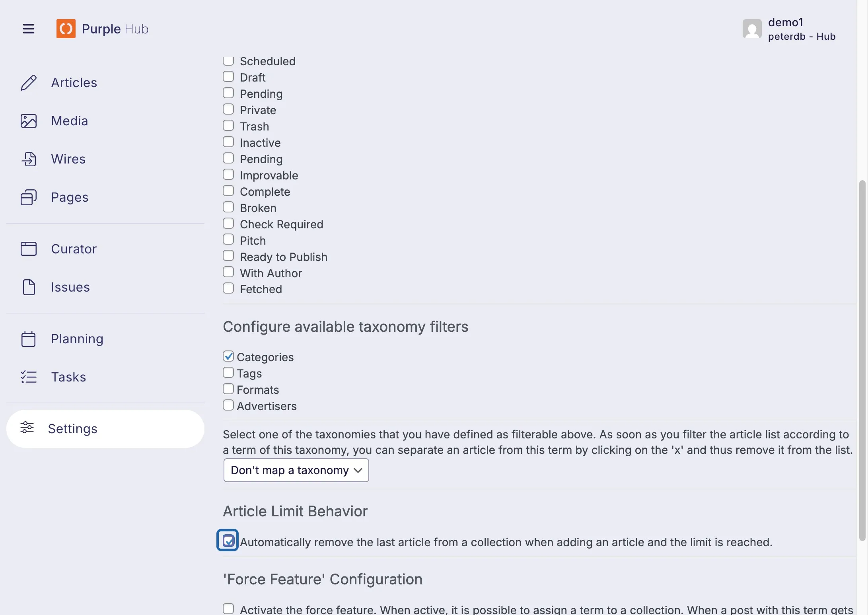Click the Curator window icon

pyautogui.click(x=29, y=249)
